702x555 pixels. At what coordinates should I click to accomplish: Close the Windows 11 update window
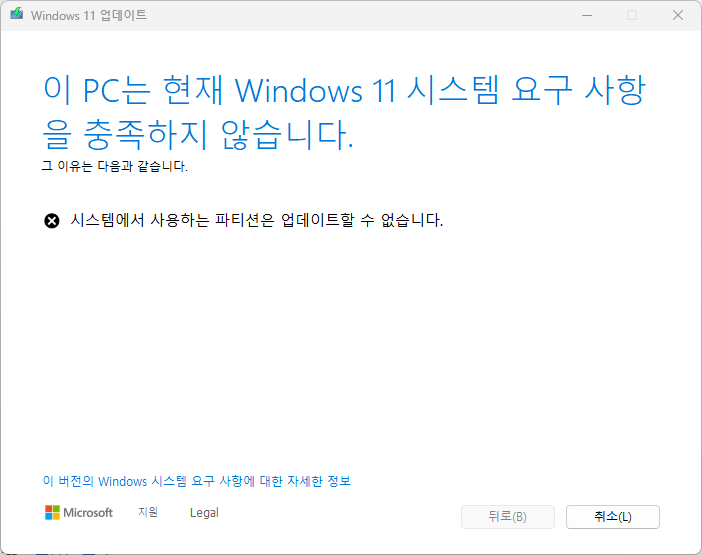pos(678,15)
